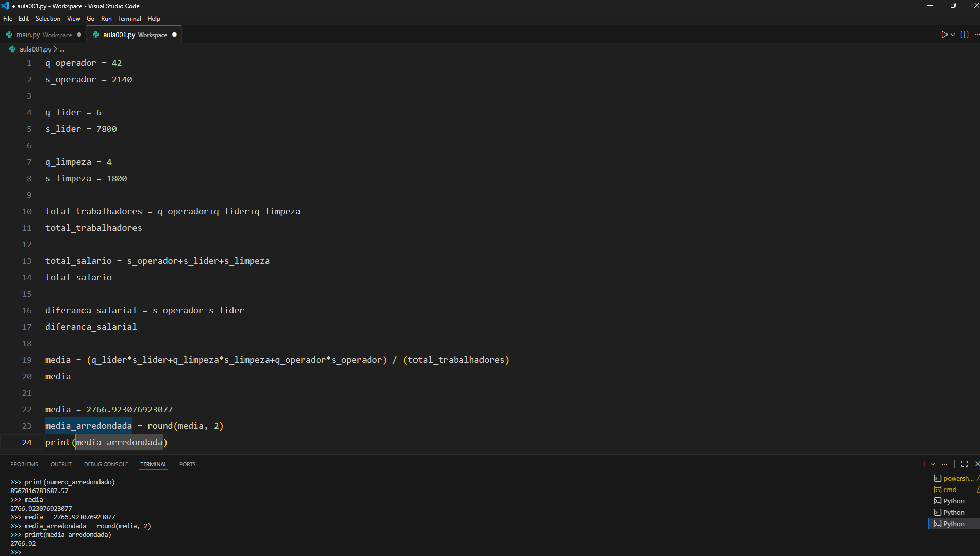
Task: Show the DEBUG CONSOLE panel
Action: click(106, 464)
